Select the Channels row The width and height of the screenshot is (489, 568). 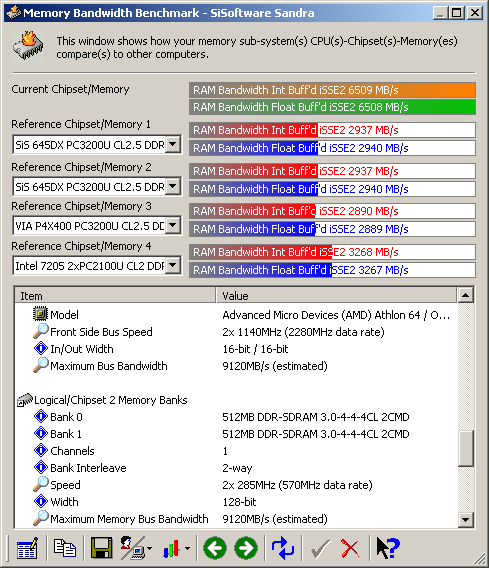235,451
